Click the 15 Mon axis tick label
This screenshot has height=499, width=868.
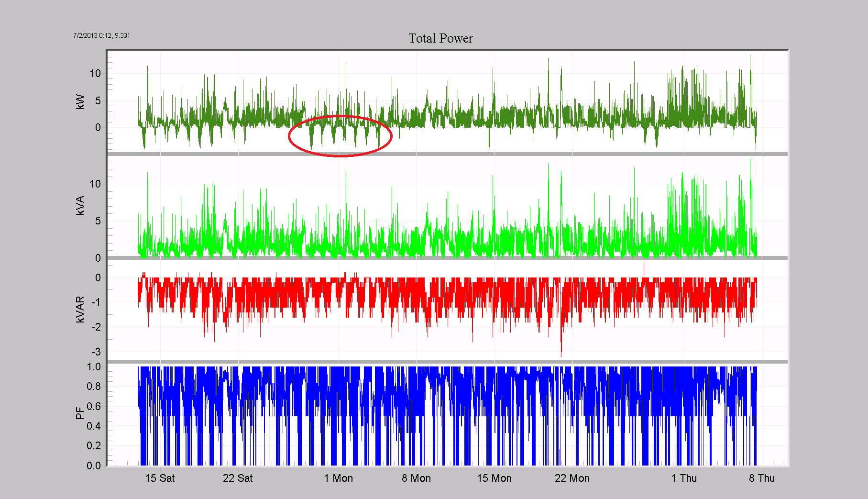point(495,478)
